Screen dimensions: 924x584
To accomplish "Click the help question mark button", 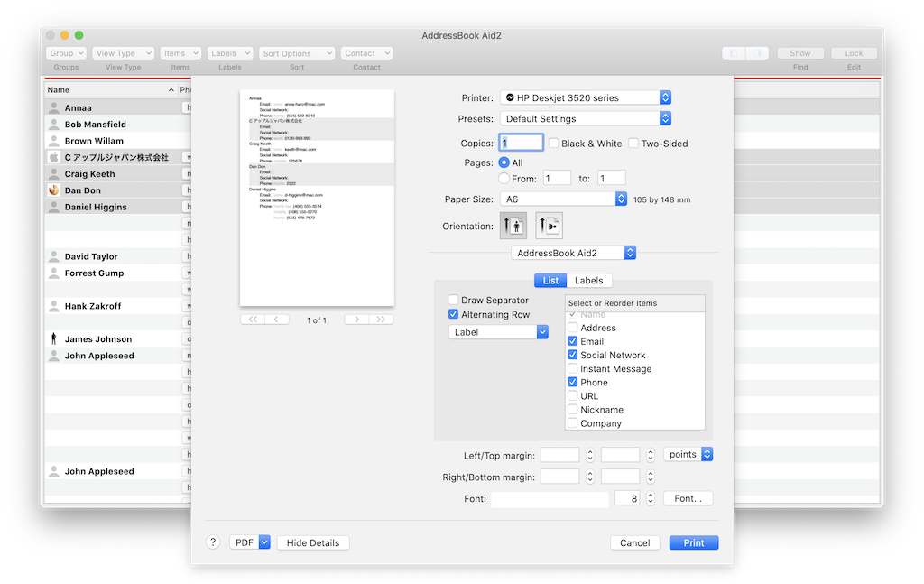I will (x=214, y=542).
